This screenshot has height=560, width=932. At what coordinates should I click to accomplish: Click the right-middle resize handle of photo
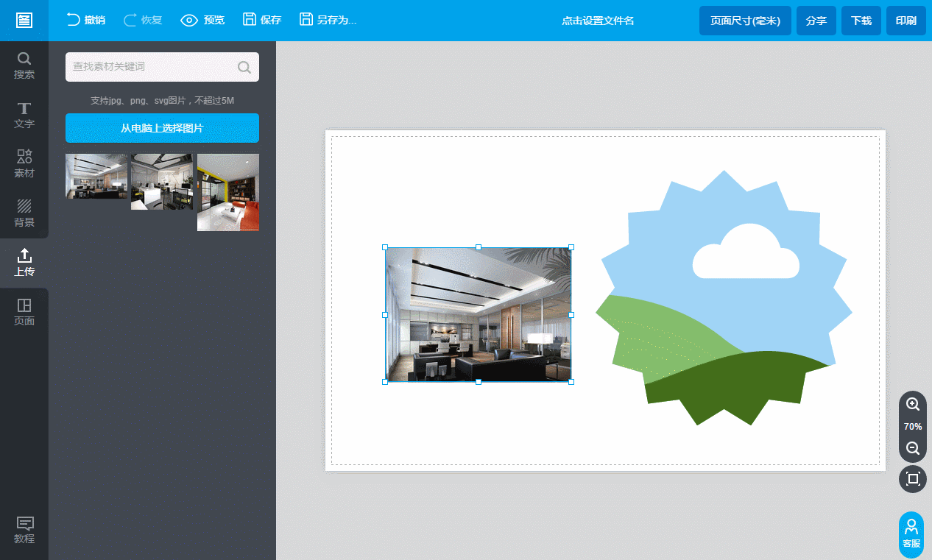[x=571, y=315]
